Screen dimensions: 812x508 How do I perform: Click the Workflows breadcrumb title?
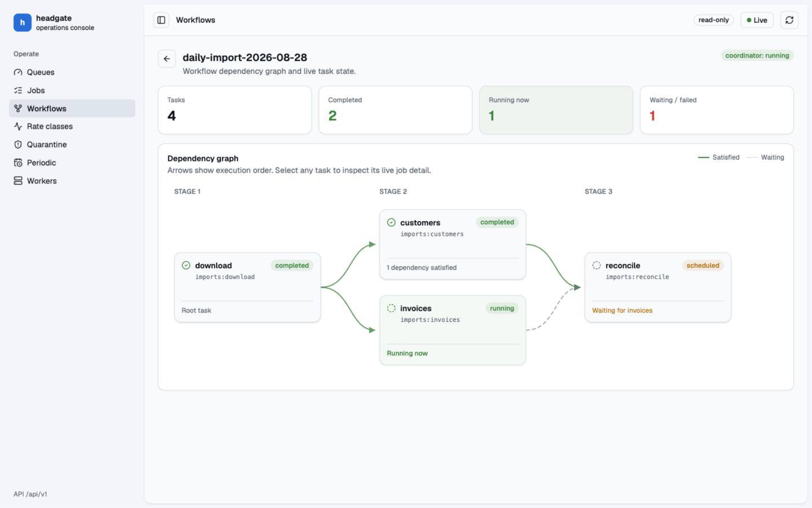196,20
